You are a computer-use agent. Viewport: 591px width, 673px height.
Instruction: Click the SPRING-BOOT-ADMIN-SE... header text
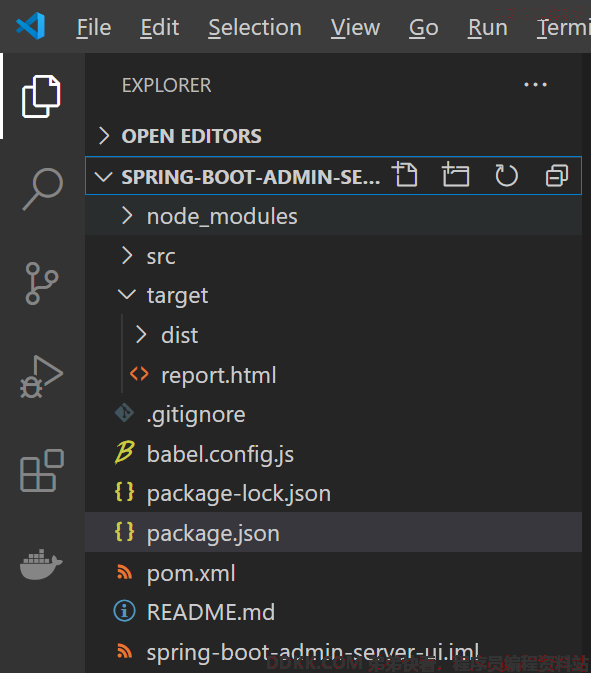tap(251, 176)
